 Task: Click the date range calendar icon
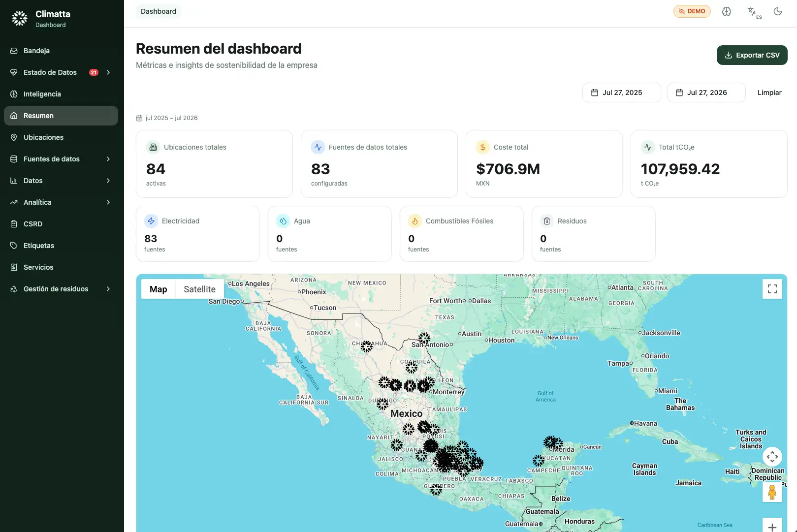[x=139, y=118]
